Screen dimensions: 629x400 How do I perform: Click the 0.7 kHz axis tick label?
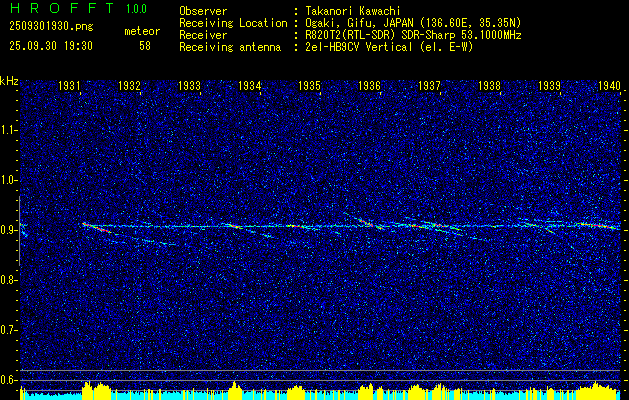tap(8, 330)
